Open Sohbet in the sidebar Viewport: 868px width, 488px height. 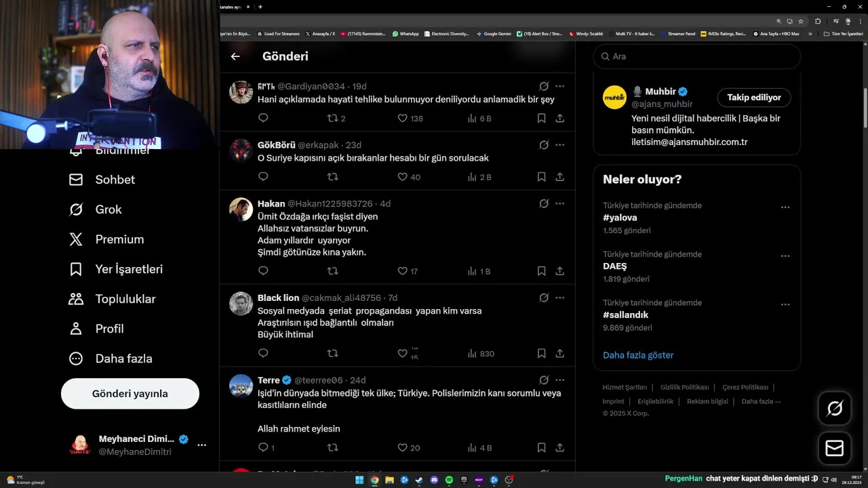click(x=102, y=180)
